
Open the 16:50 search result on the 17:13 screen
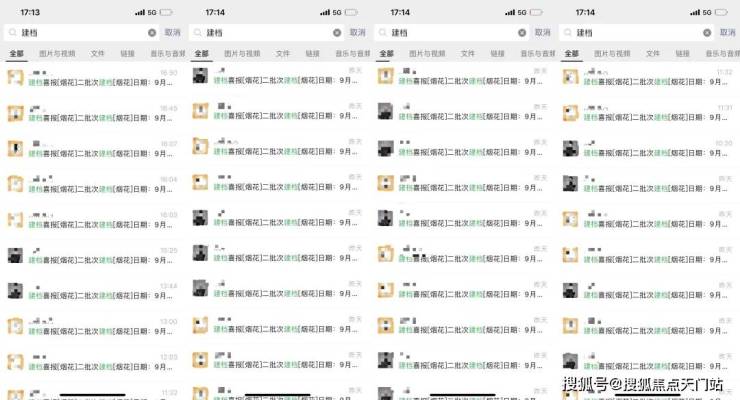92,78
